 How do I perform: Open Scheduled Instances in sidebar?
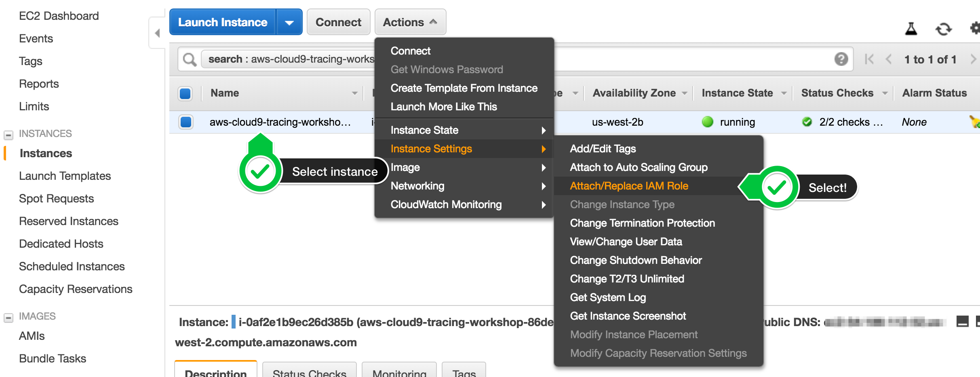pyautogui.click(x=72, y=266)
